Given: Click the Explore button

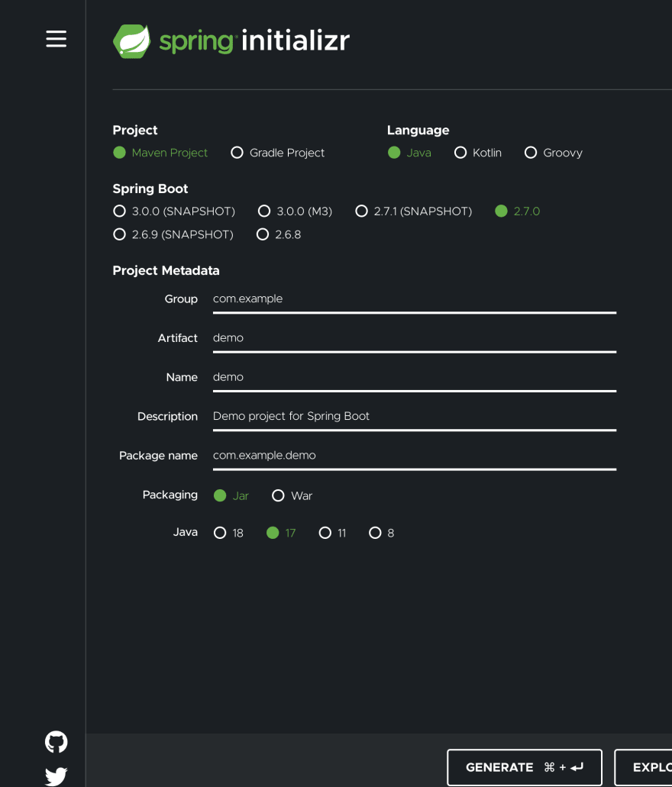Looking at the screenshot, I should tap(644, 767).
